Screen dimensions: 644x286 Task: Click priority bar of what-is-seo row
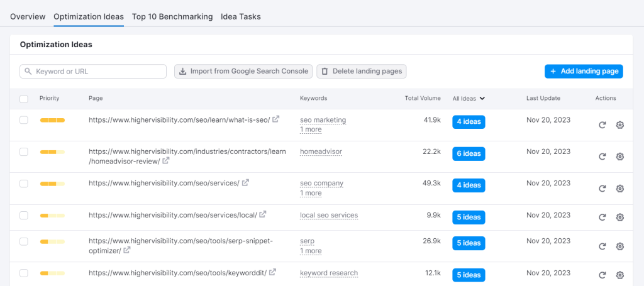click(x=52, y=120)
